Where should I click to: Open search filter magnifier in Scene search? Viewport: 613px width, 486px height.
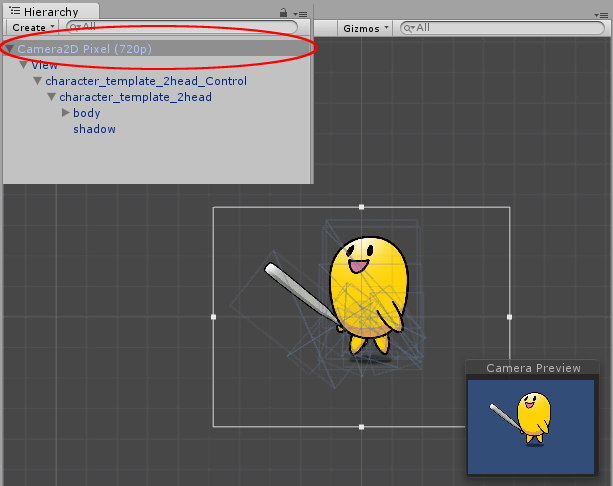pos(409,28)
